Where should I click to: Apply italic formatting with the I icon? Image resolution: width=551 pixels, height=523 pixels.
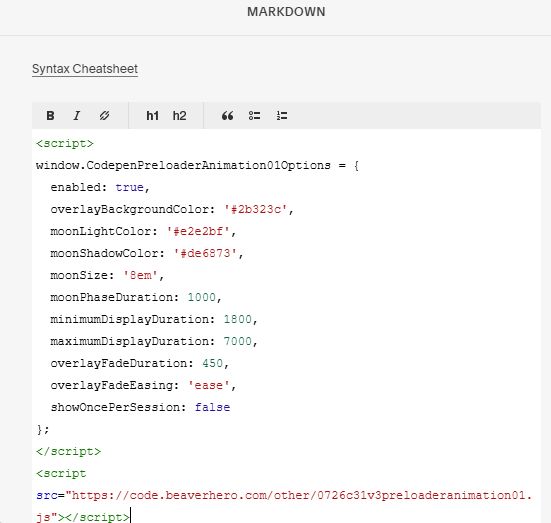[x=77, y=116]
